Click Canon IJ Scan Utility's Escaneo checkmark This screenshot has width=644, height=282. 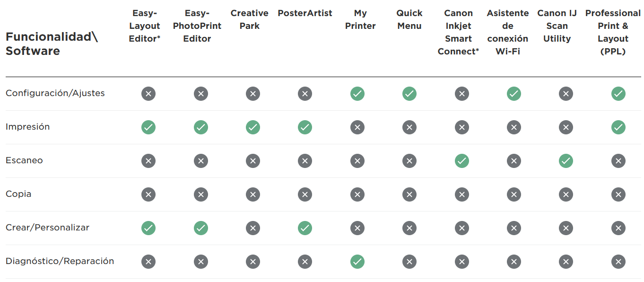click(x=566, y=161)
